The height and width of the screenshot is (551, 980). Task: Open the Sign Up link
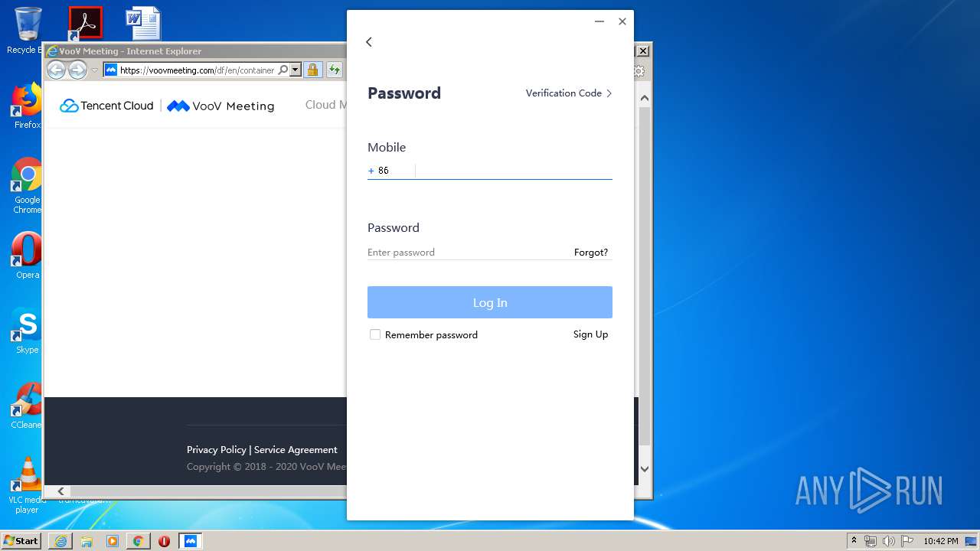tap(591, 334)
